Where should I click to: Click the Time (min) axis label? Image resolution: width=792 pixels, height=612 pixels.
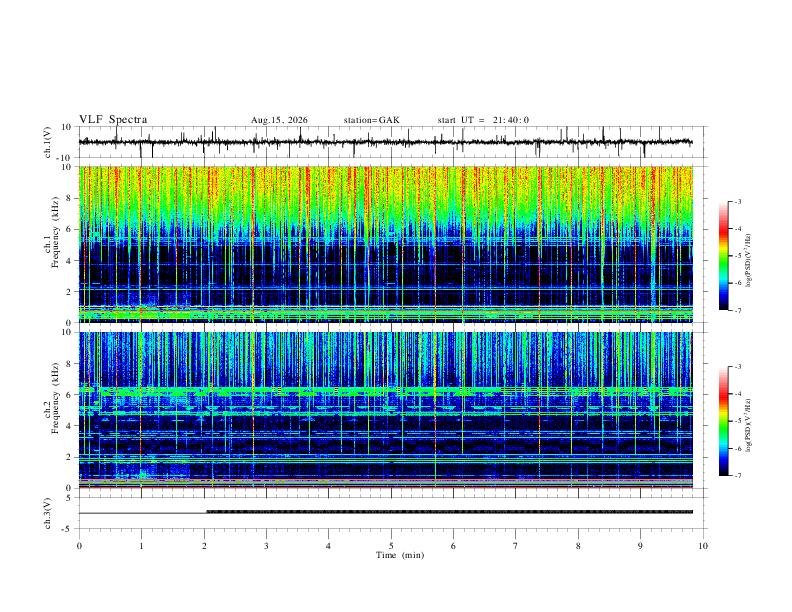(400, 555)
